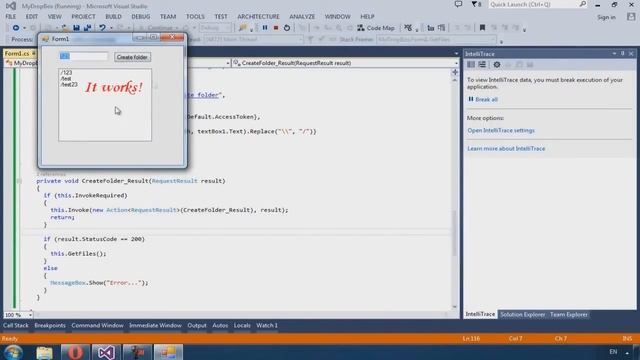Click the feedback speech-bubble icon
This screenshot has height=360, width=640.
pos(458,4)
